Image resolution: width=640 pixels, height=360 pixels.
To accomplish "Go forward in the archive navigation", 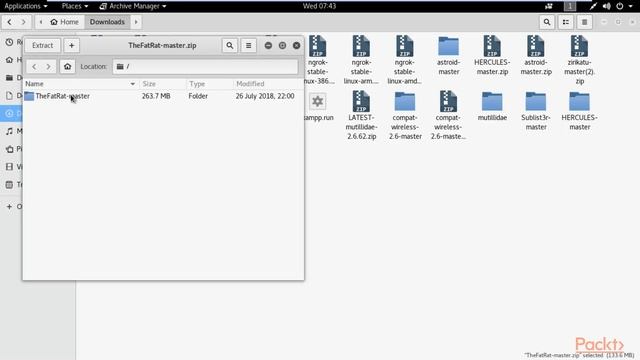I will 49,66.
